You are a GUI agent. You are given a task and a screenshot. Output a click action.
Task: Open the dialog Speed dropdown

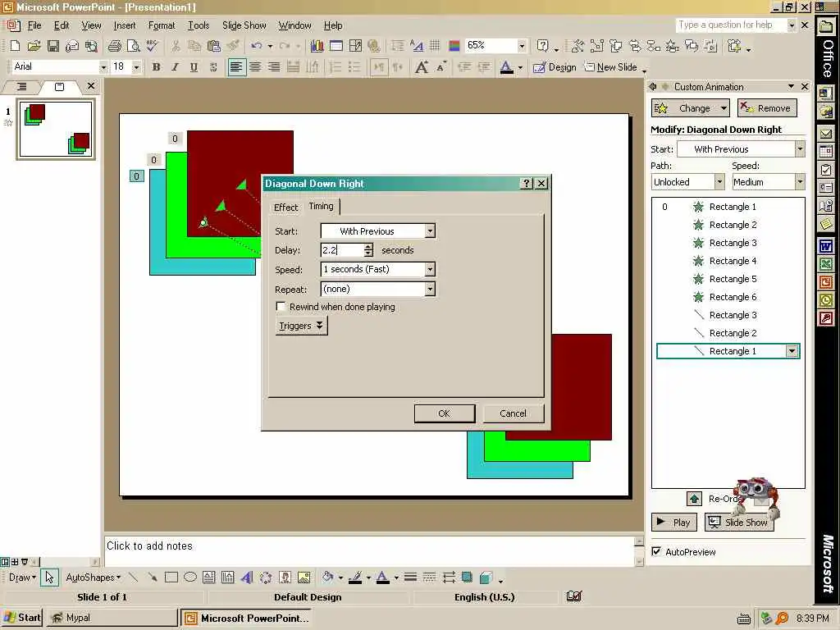(430, 269)
